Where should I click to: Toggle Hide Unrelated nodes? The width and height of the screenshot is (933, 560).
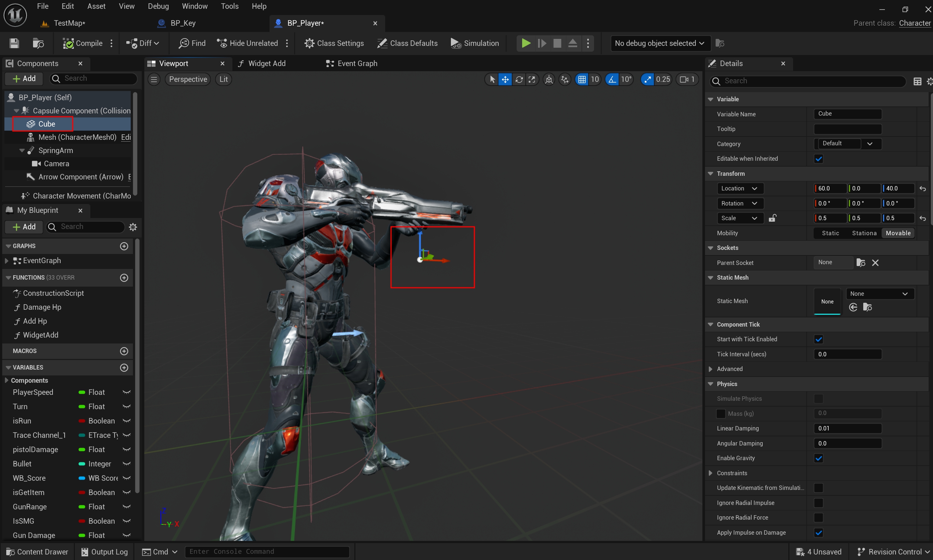click(x=248, y=43)
